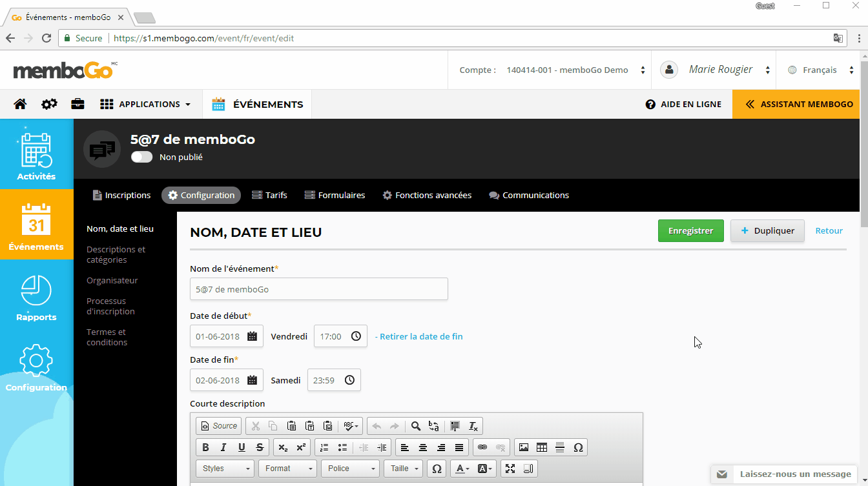Expand the Applications menu

coord(145,104)
